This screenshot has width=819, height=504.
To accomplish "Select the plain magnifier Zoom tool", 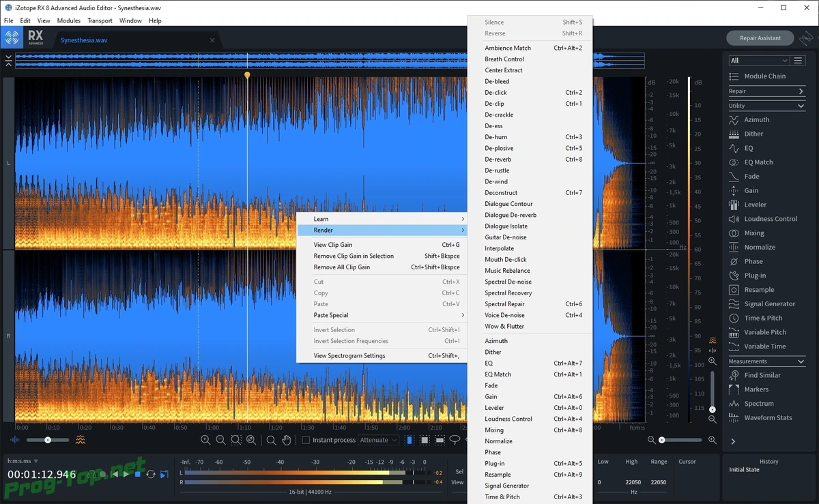I will tap(272, 440).
